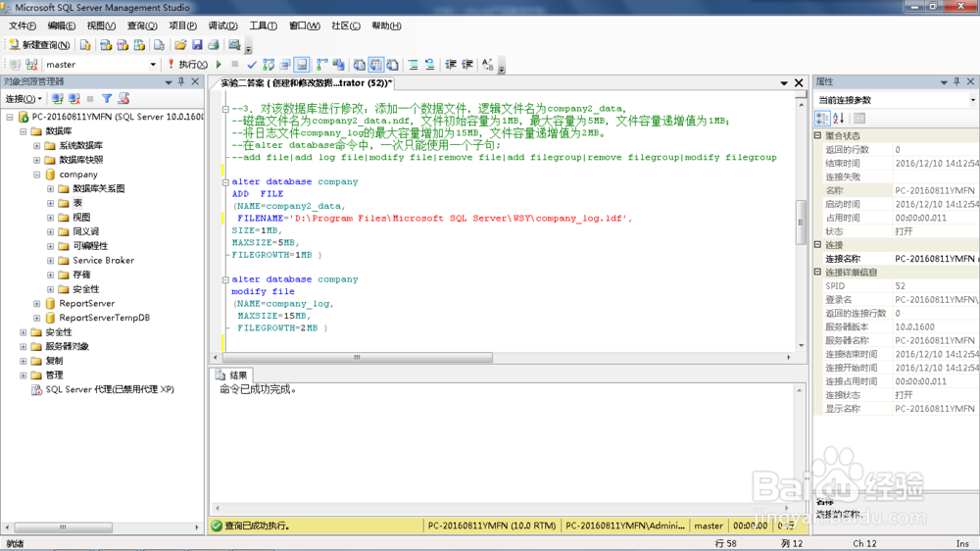Click the New Query (新建查询) button

pos(39,45)
